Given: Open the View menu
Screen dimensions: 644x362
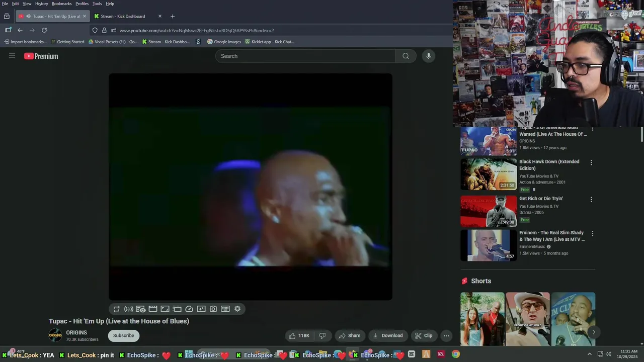Looking at the screenshot, I should 27,4.
